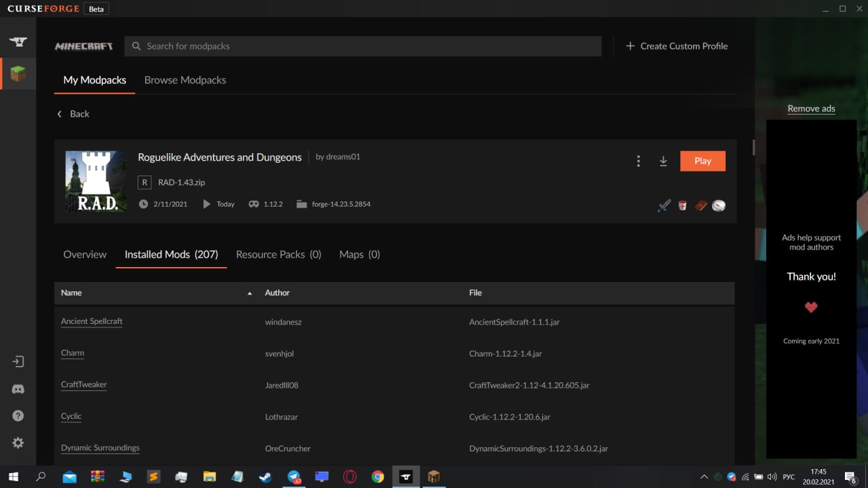The height and width of the screenshot is (488, 868).
Task: Click the Search for modpacks field
Action: 363,46
